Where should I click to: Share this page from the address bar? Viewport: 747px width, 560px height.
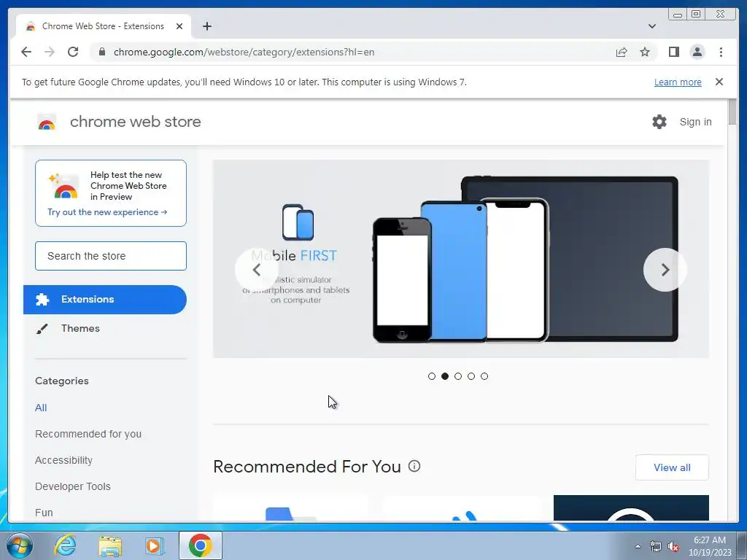(x=622, y=52)
